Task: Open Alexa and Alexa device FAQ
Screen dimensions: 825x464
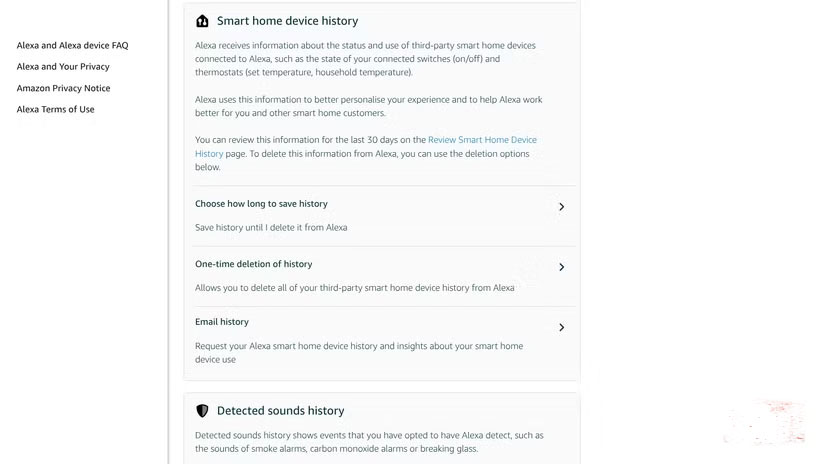Action: (72, 46)
